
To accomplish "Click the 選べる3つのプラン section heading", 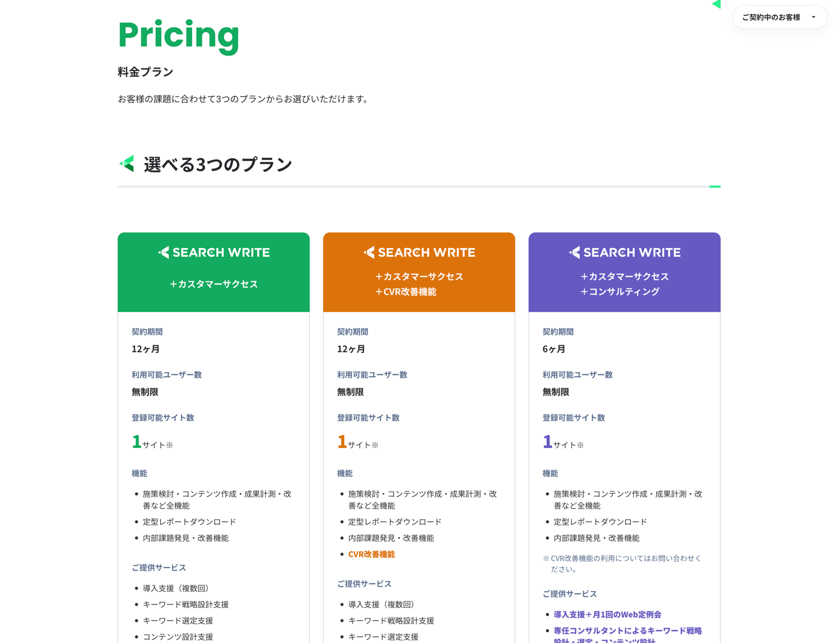I will pos(218,164).
